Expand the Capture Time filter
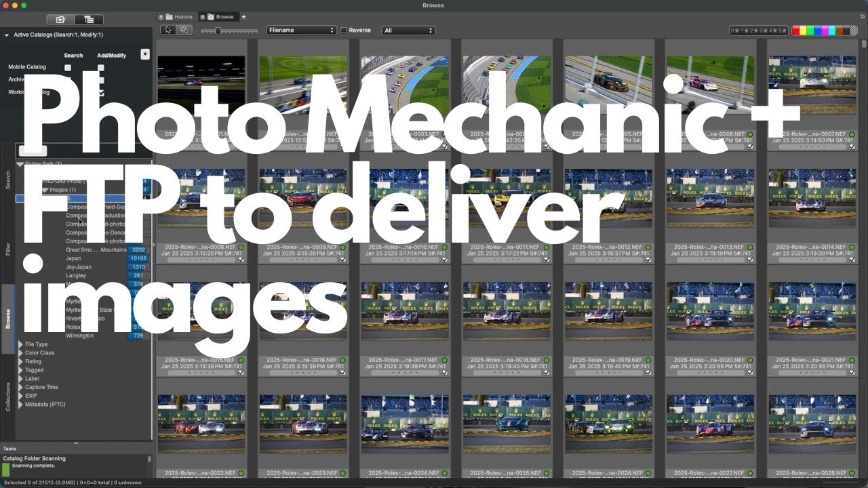This screenshot has width=868, height=488. (20, 388)
